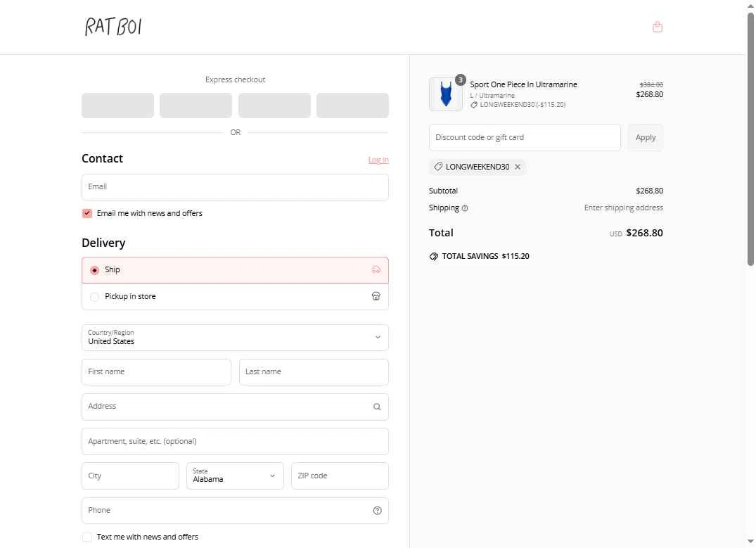Screen dimensions: 756x548
Task: Click the Address search magnifier icon
Action: (377, 407)
